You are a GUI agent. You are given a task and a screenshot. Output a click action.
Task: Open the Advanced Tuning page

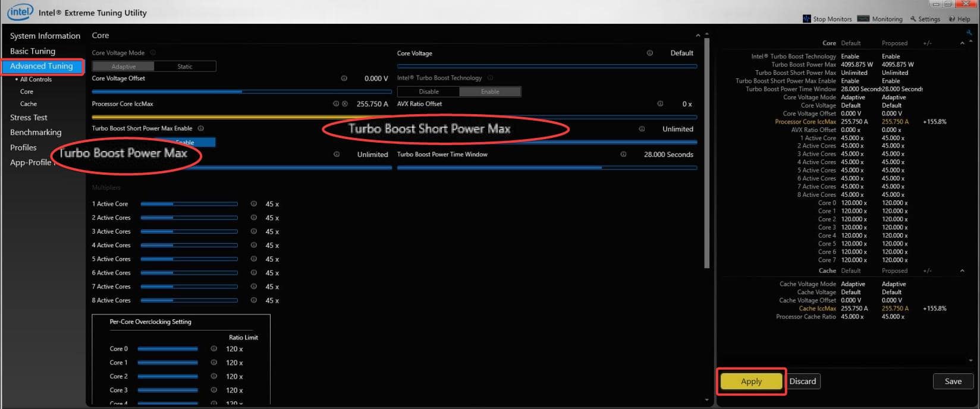pyautogui.click(x=42, y=66)
